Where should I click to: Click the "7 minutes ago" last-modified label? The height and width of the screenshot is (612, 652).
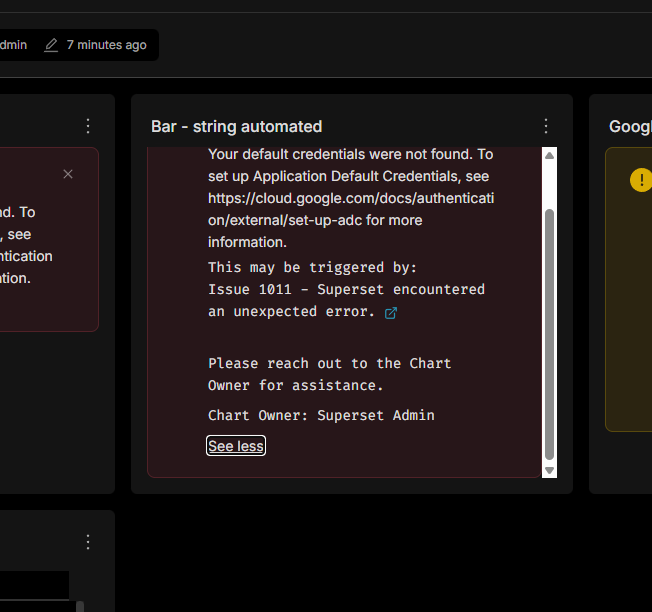click(106, 45)
